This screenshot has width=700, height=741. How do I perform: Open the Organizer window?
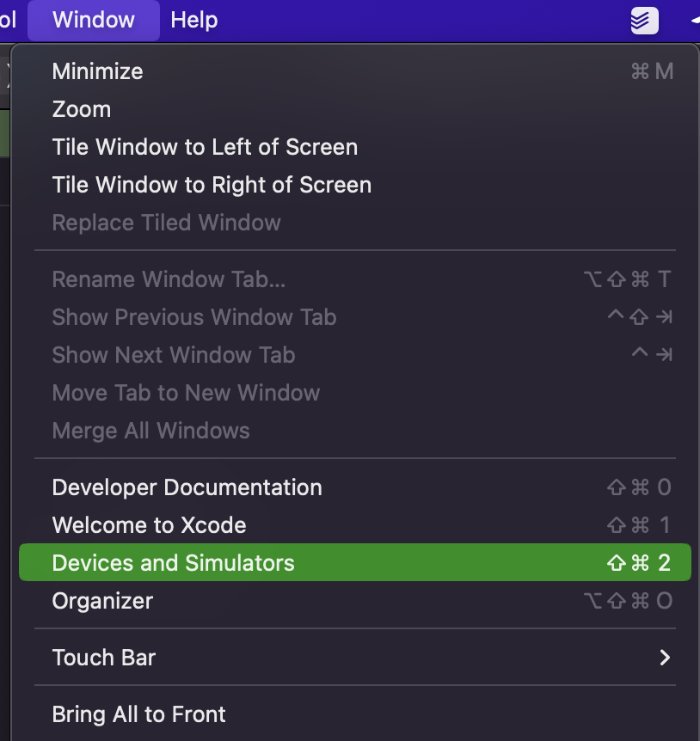coord(354,601)
